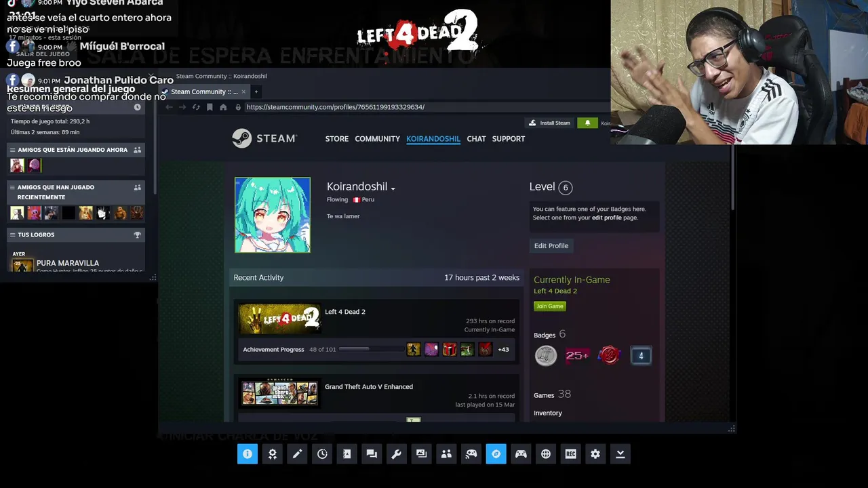Open the Remote Play controller-cast icon in toolbar
Image resolution: width=868 pixels, height=488 pixels.
pyautogui.click(x=471, y=454)
